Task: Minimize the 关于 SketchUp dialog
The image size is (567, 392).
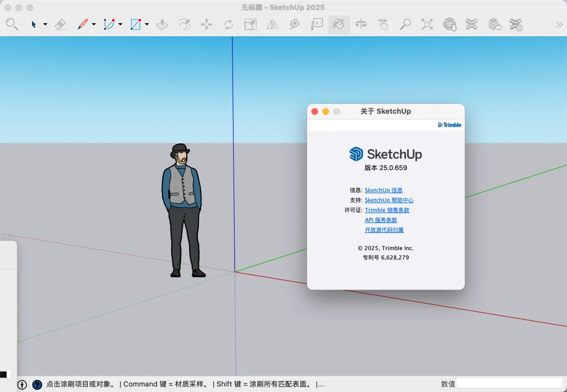Action: tap(326, 112)
